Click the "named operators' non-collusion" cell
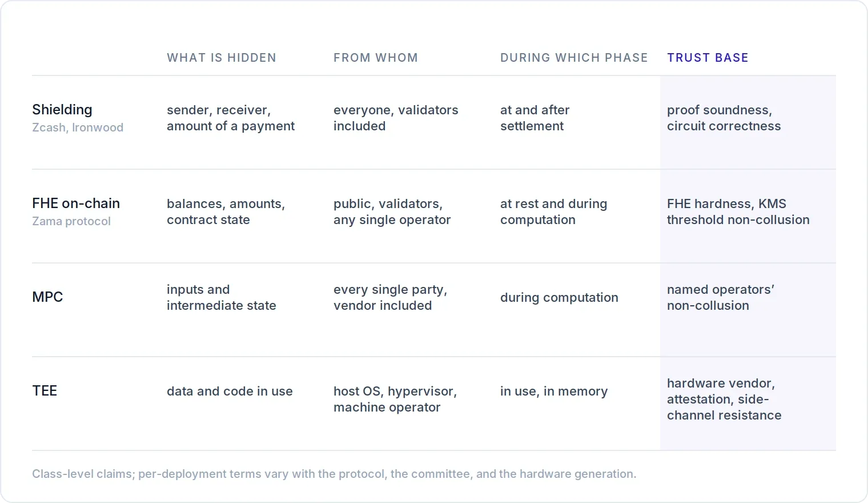This screenshot has width=868, height=503. 720,297
